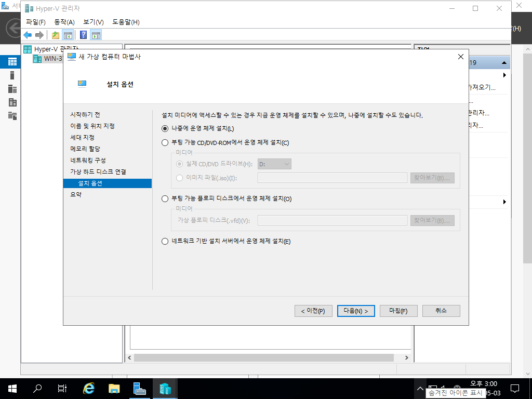The height and width of the screenshot is (399, 532).
Task: Click 찾아보기(B)... next to ISO image field
Action: [x=432, y=178]
